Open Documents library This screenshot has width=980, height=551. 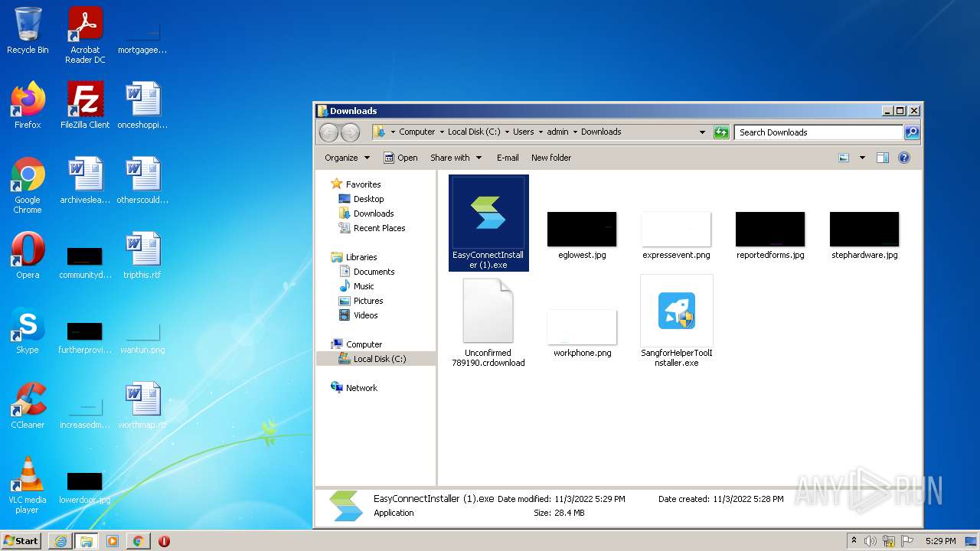click(374, 272)
